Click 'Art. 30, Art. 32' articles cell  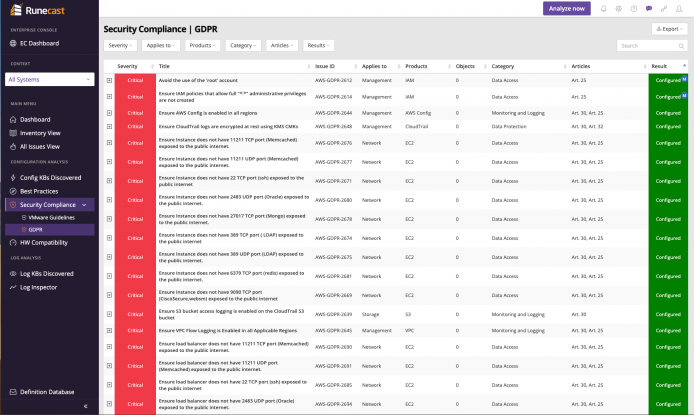pos(587,127)
